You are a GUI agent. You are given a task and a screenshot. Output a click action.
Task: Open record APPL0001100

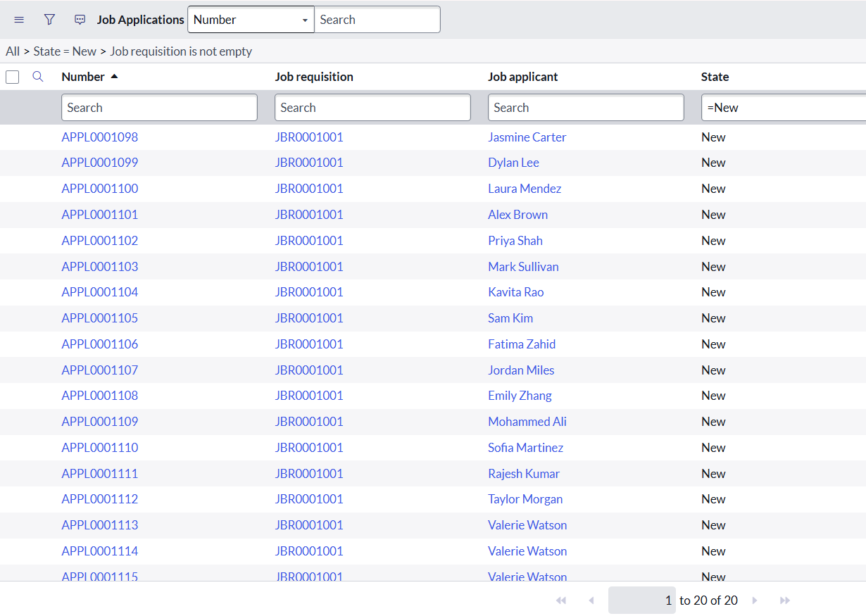(x=100, y=189)
